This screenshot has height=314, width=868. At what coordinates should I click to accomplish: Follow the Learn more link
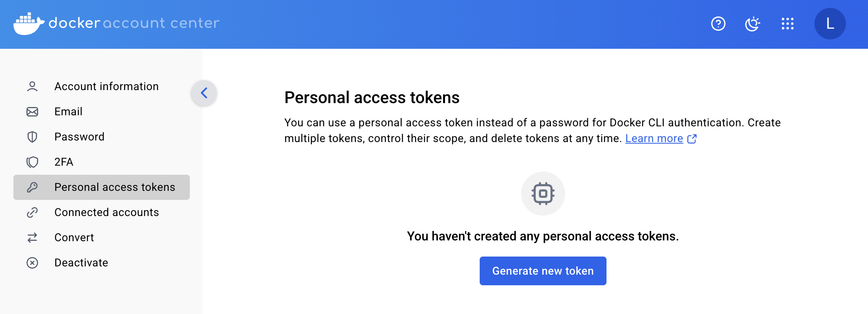[654, 139]
